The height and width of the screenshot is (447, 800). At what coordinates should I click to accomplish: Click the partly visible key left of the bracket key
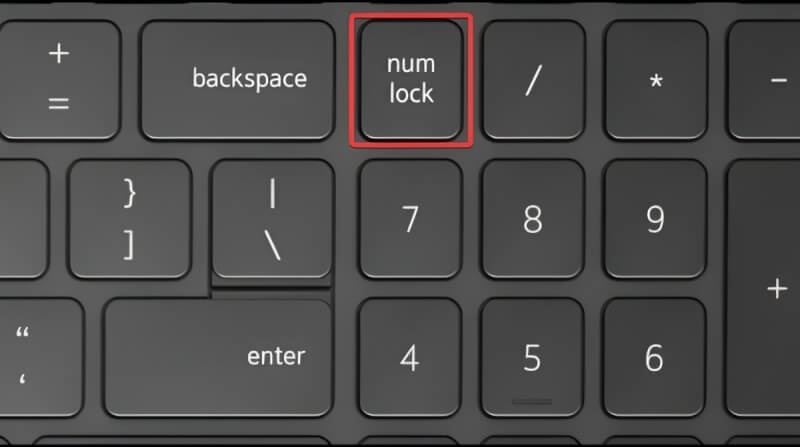(24, 219)
